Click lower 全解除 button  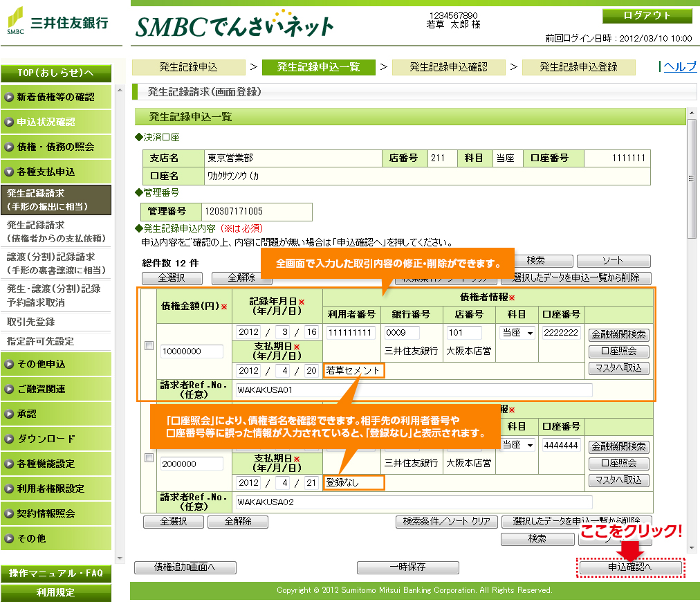click(238, 522)
